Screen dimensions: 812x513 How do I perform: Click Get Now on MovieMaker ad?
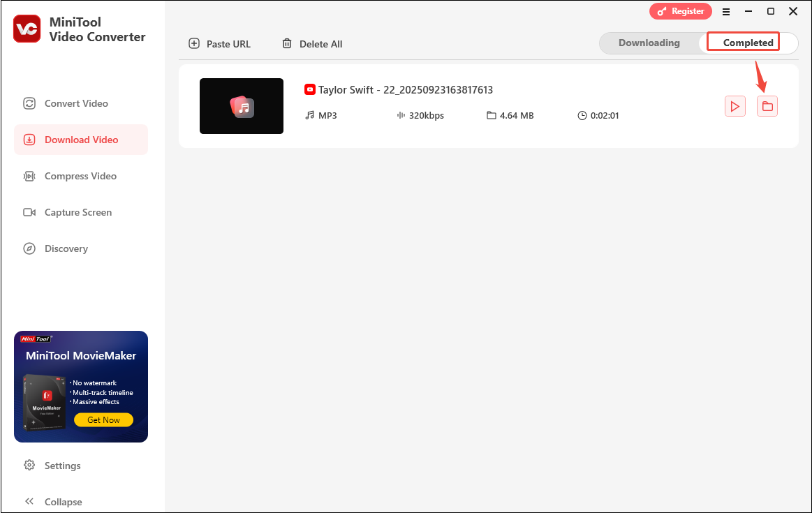pyautogui.click(x=103, y=419)
